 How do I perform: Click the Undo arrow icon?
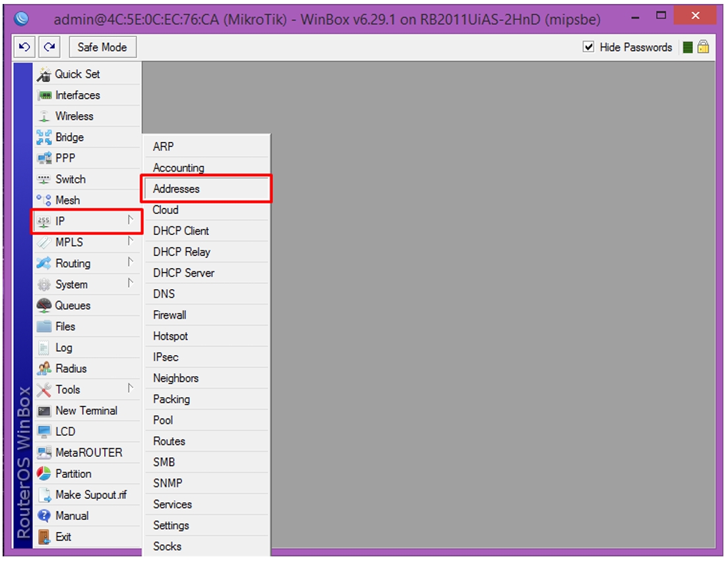pyautogui.click(x=24, y=47)
